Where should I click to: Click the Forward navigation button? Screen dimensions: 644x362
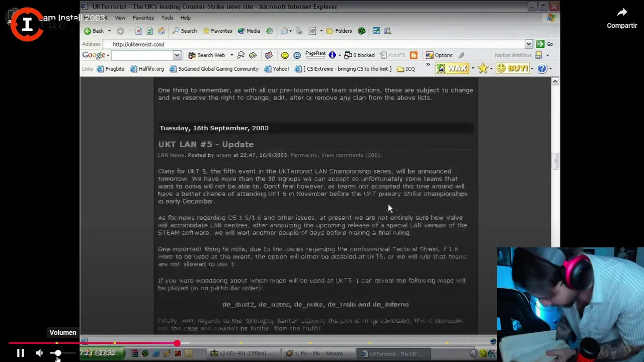coord(120,31)
